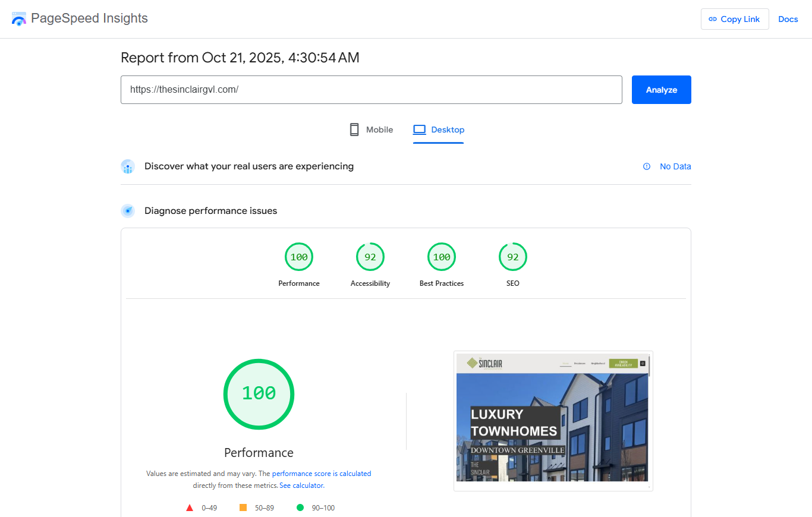
Task: Switch to the Desktop tab
Action: click(x=439, y=130)
